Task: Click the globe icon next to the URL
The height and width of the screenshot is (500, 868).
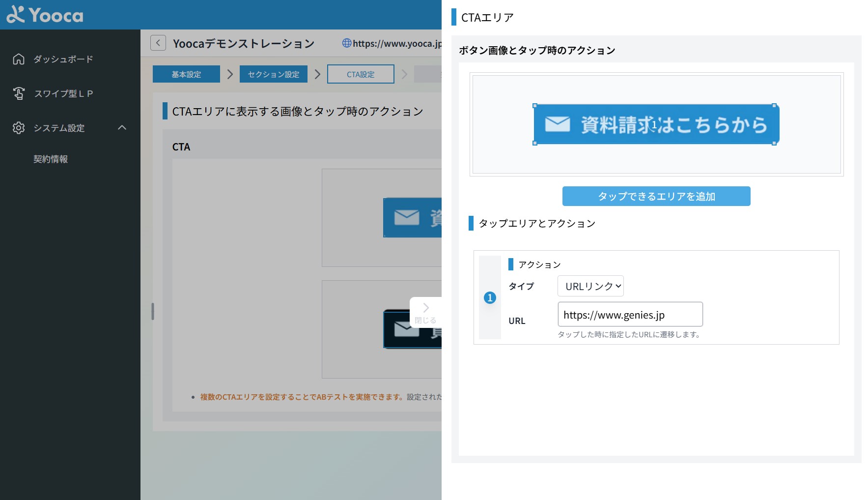Action: 346,43
